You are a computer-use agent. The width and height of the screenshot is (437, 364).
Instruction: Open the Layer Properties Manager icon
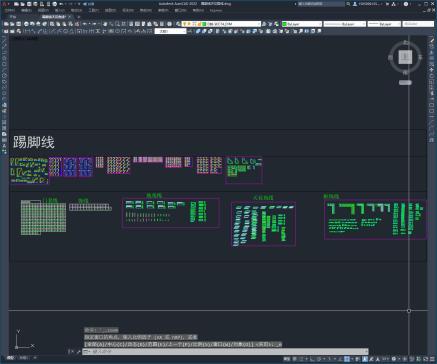178,24
